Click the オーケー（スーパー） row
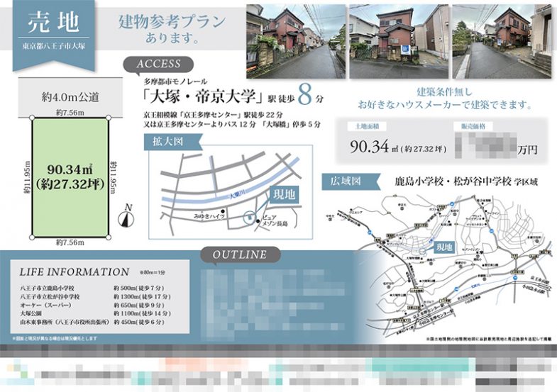The width and height of the screenshot is (557, 392). click(x=92, y=305)
